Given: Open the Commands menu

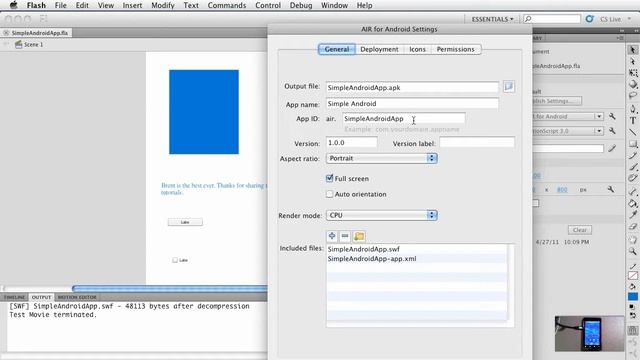Looking at the screenshot, I should click(x=227, y=5).
